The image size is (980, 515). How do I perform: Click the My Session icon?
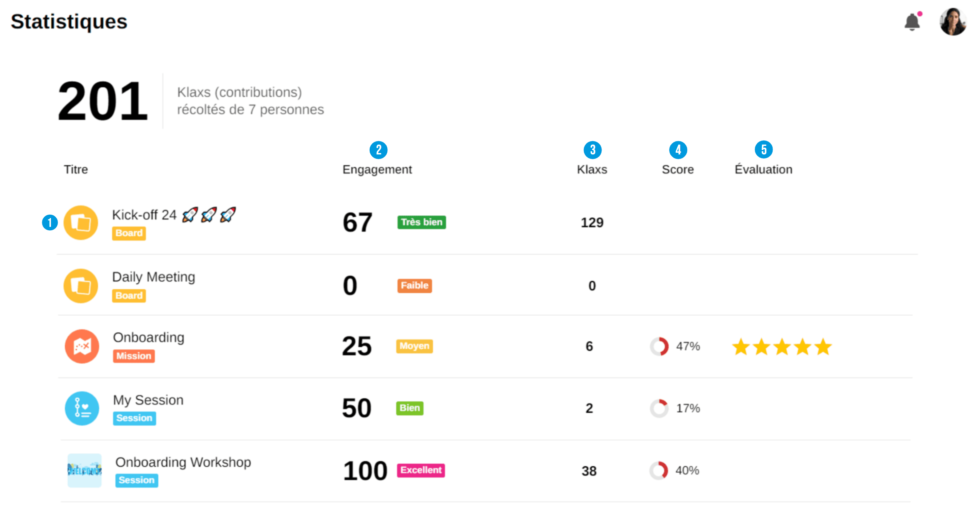tap(82, 409)
